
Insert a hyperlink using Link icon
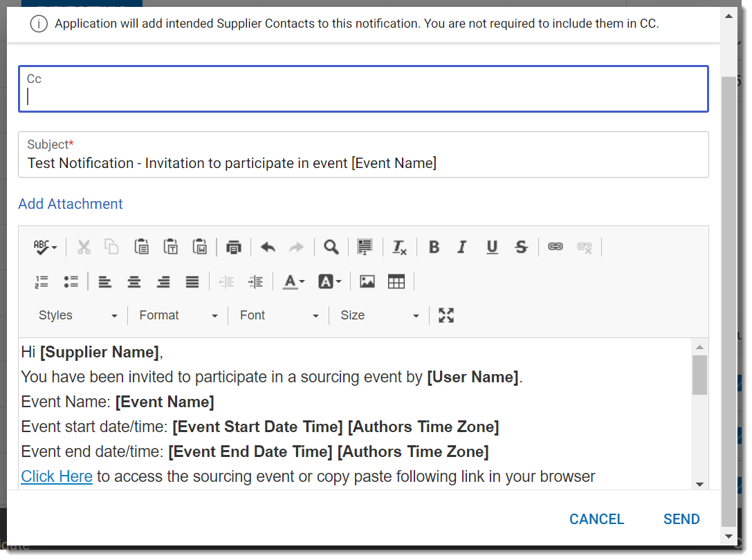[556, 247]
